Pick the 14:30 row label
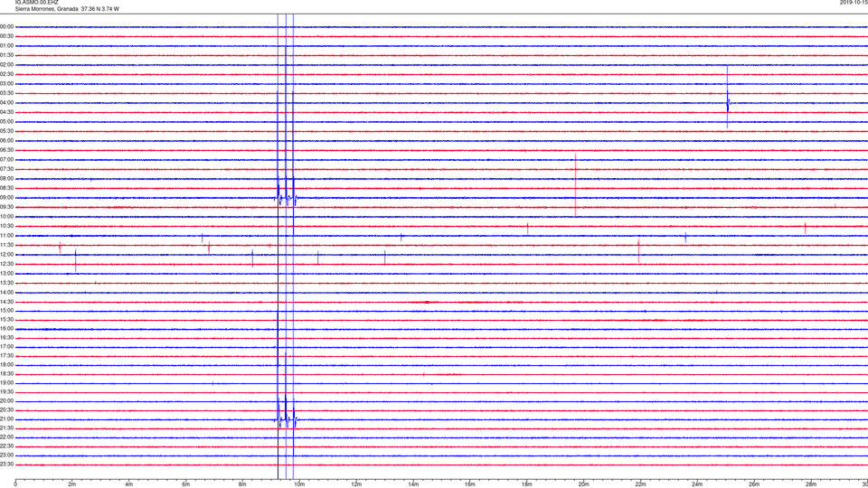The width and height of the screenshot is (868, 488). [x=6, y=302]
